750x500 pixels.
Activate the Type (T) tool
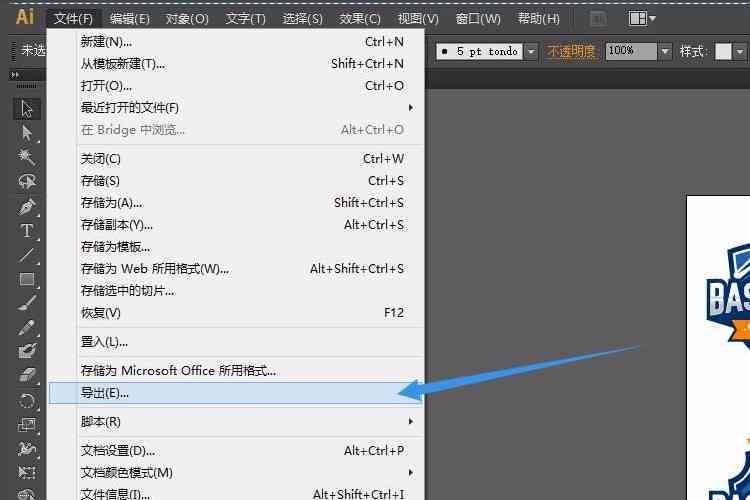click(27, 231)
